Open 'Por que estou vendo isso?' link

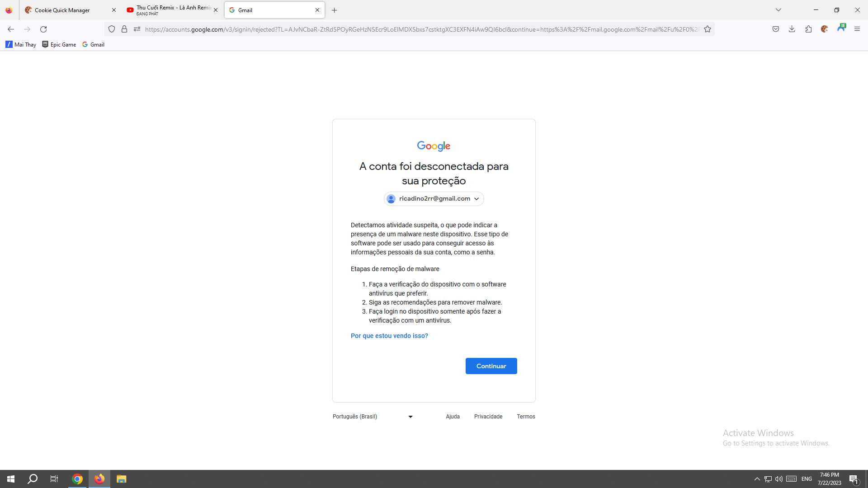[x=389, y=336]
